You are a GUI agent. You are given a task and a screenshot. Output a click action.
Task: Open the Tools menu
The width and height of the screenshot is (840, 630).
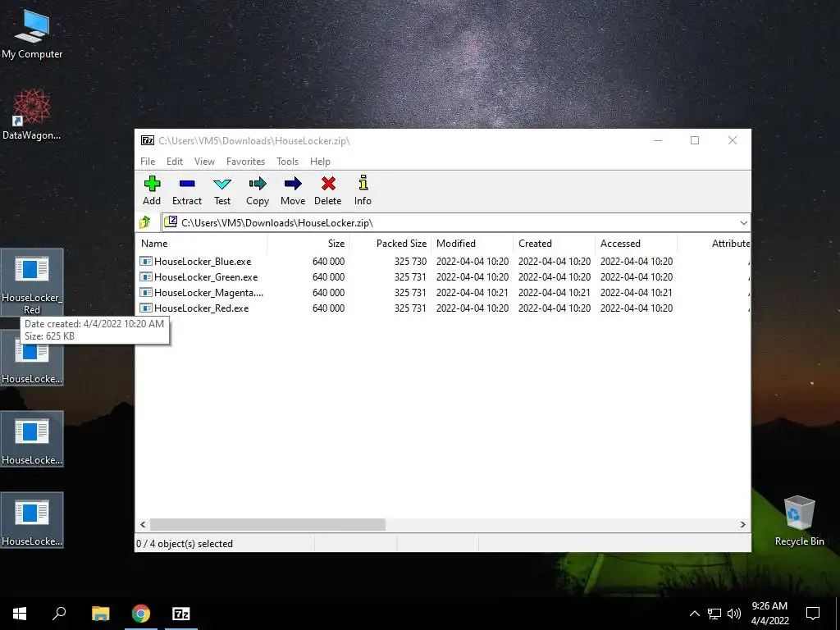tap(287, 162)
